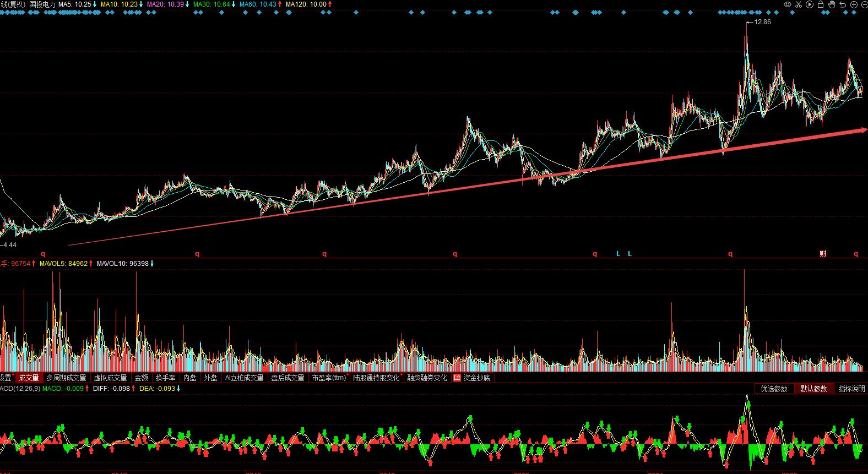Open the 市盈率(ttm) indicator option
Image resolution: width=868 pixels, height=474 pixels.
click(329, 378)
